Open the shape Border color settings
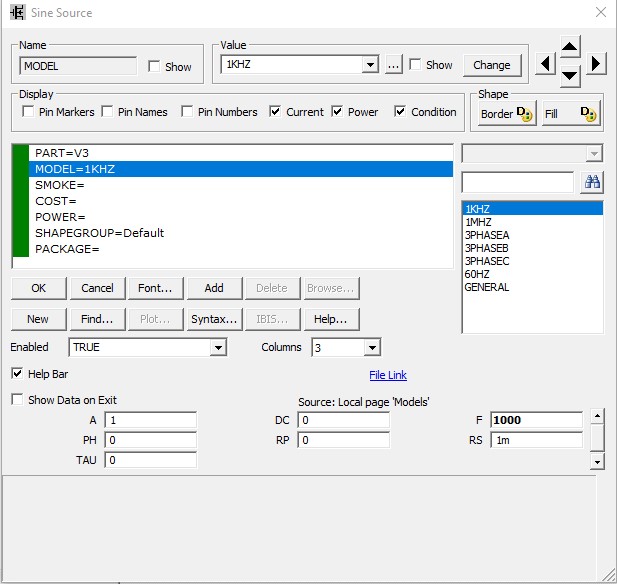 [508, 113]
